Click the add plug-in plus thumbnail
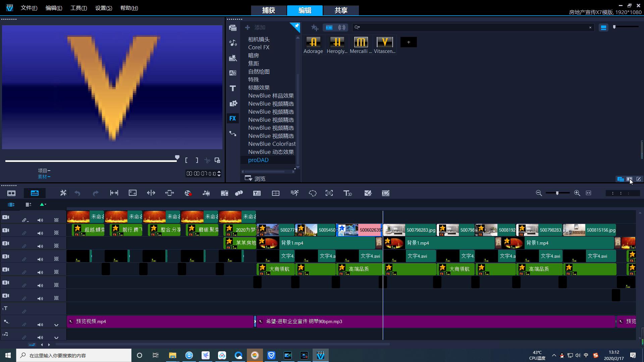 click(409, 42)
